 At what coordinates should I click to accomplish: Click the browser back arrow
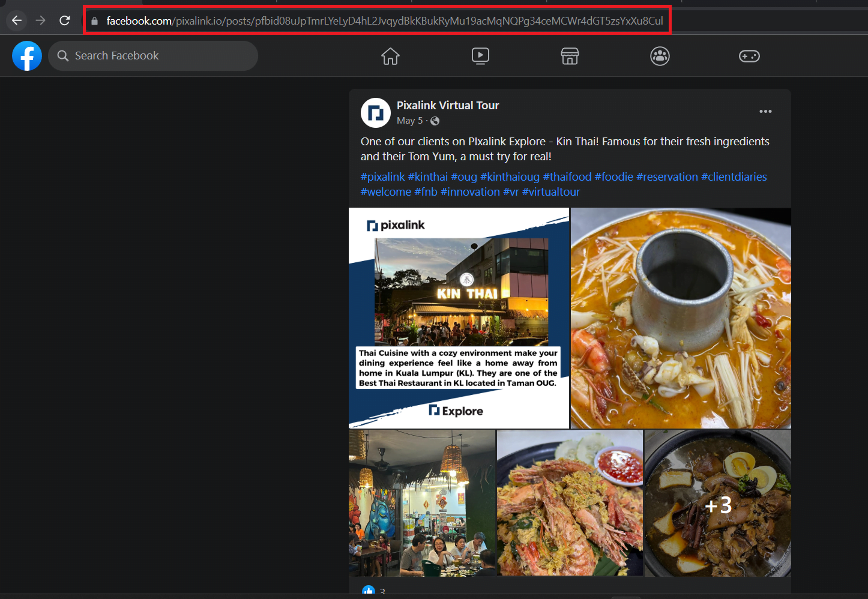coord(16,20)
